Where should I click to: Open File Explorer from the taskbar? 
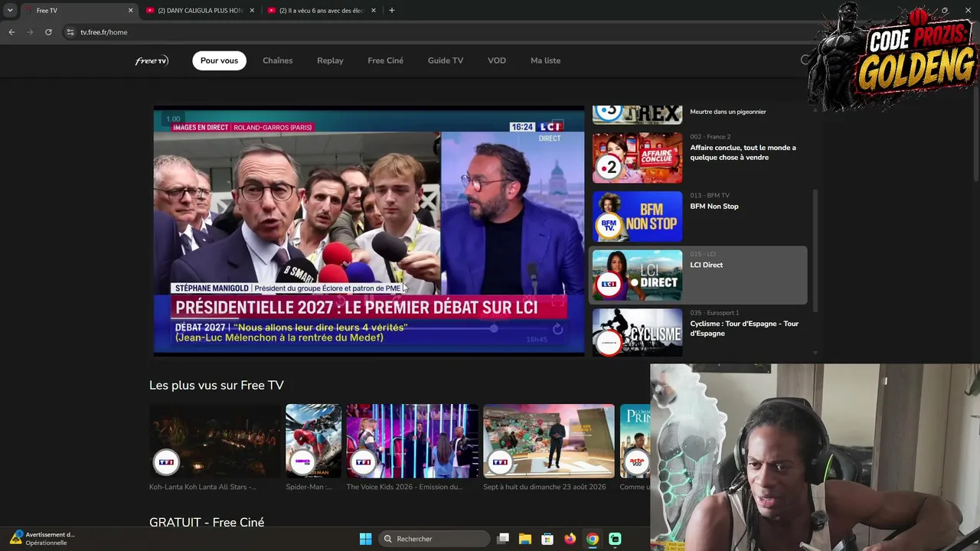pyautogui.click(x=525, y=539)
